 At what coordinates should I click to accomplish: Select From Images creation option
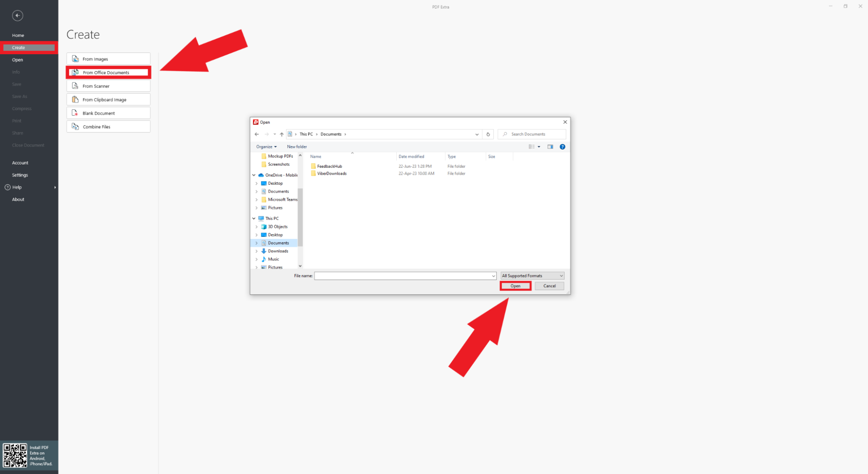point(108,59)
